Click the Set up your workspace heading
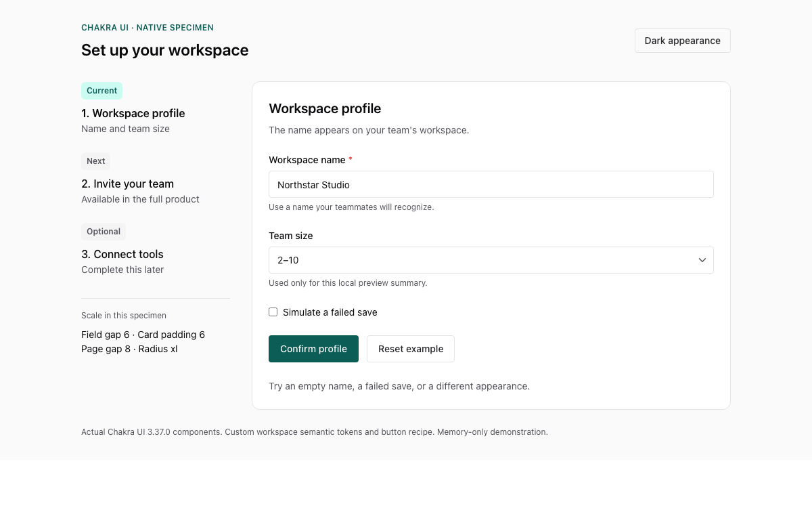The height and width of the screenshot is (508, 812). click(165, 50)
